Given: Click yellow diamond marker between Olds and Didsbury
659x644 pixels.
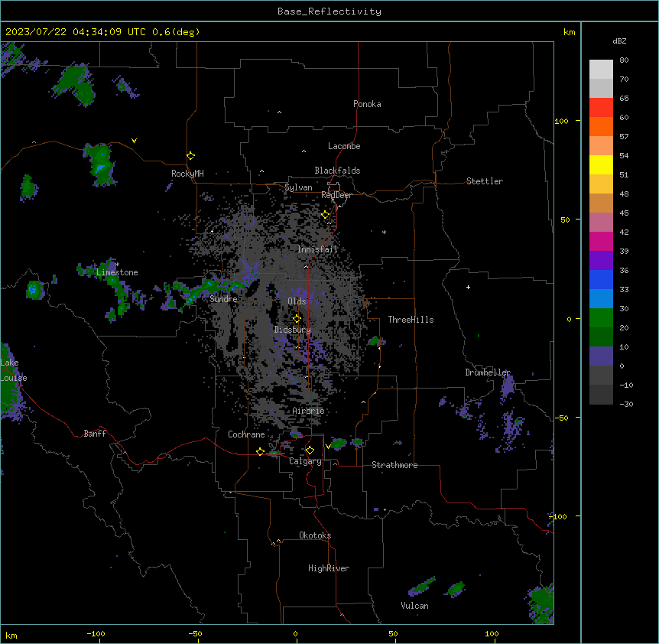Looking at the screenshot, I should pyautogui.click(x=297, y=319).
